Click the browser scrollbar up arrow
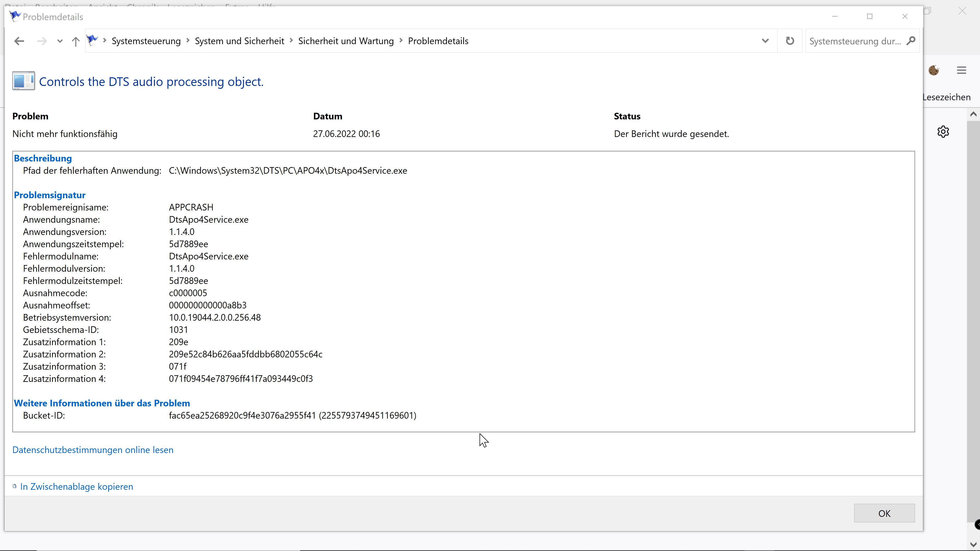The width and height of the screenshot is (980, 551). (973, 114)
